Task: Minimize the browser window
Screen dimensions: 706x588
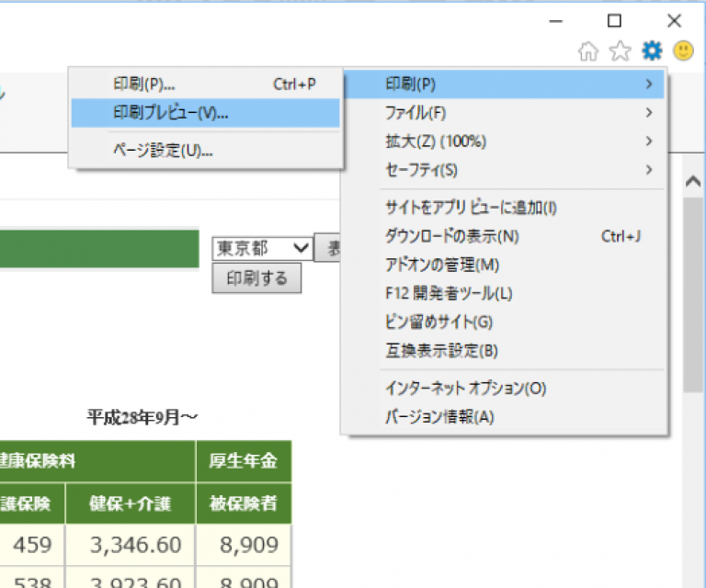Action: [556, 21]
